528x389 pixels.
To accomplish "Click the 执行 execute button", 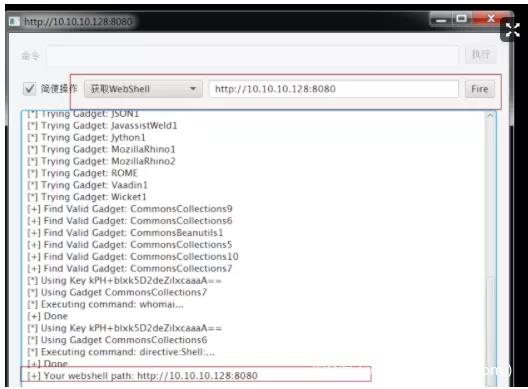I will point(481,55).
